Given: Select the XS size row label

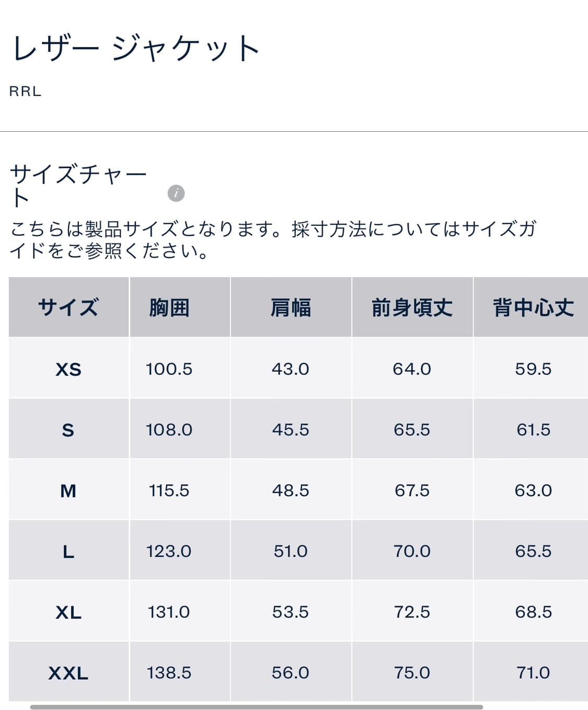Looking at the screenshot, I should [68, 369].
